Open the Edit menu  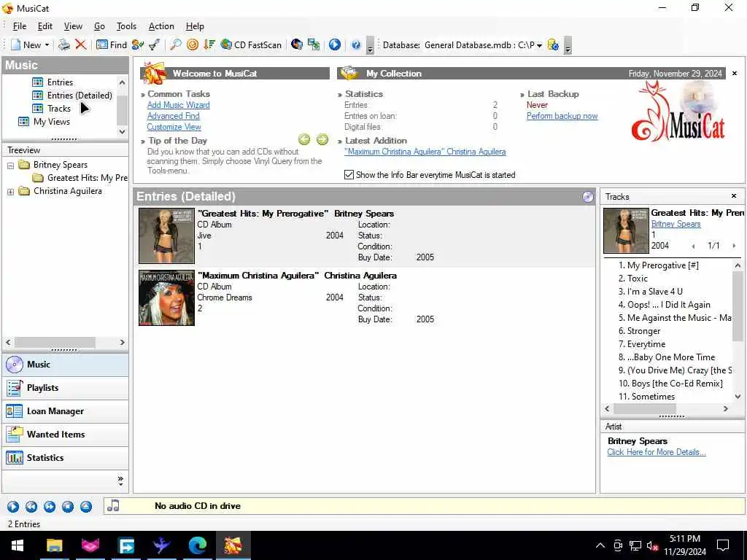pyautogui.click(x=45, y=26)
